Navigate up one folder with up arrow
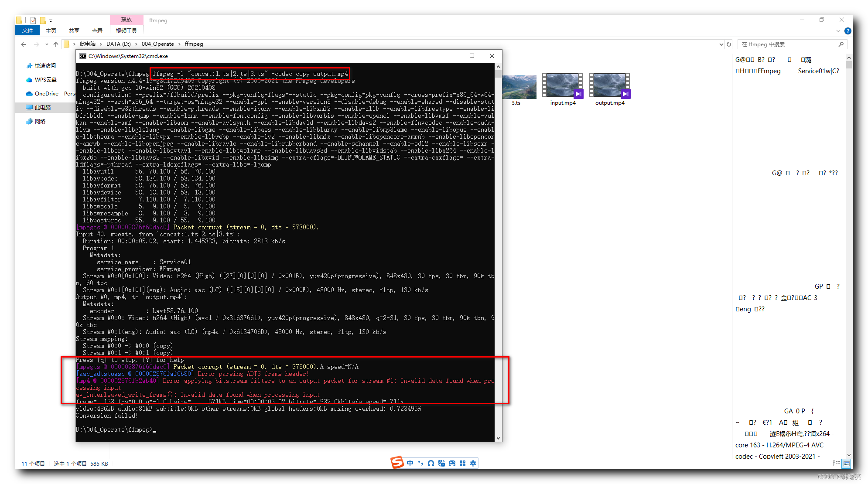Screen dimensions: 868x484 point(56,44)
